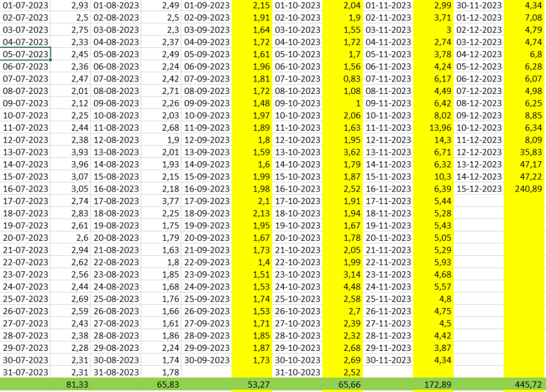Select date cell 31-07-2023

(x=26, y=372)
